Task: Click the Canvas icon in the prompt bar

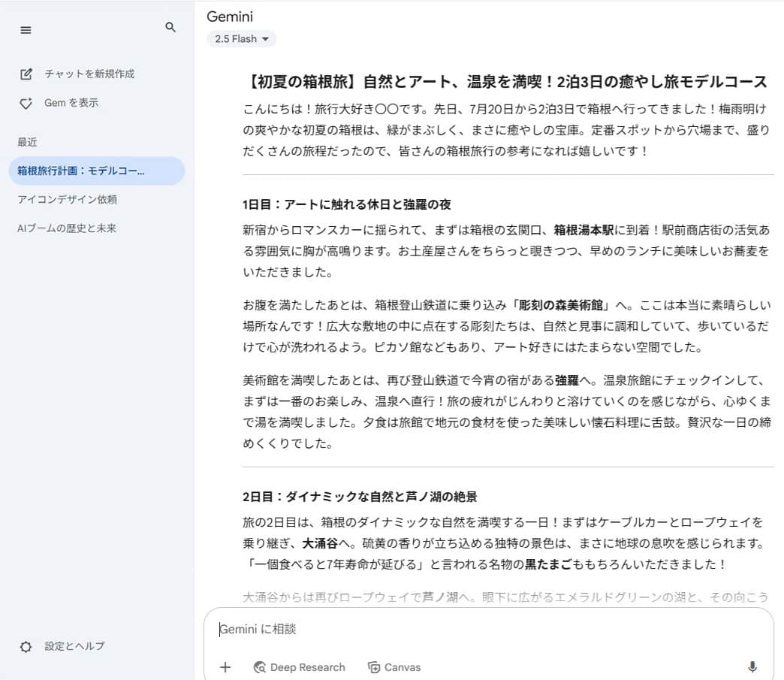Action: 373,667
